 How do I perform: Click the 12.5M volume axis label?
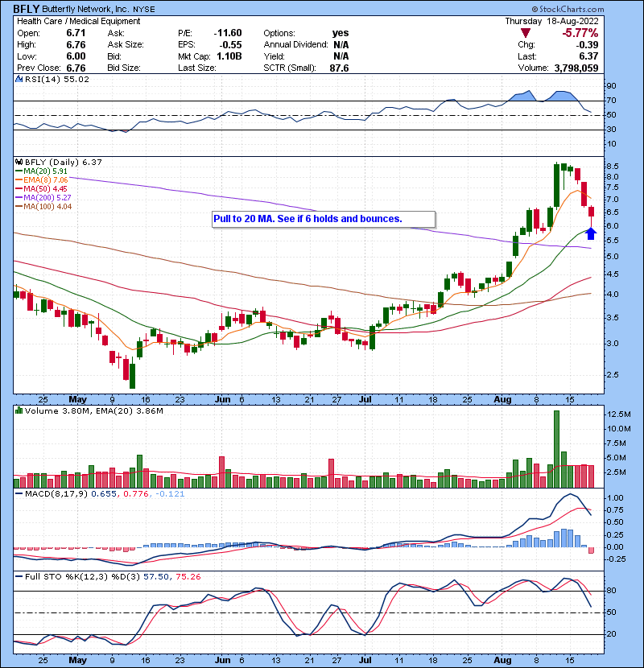[619, 414]
